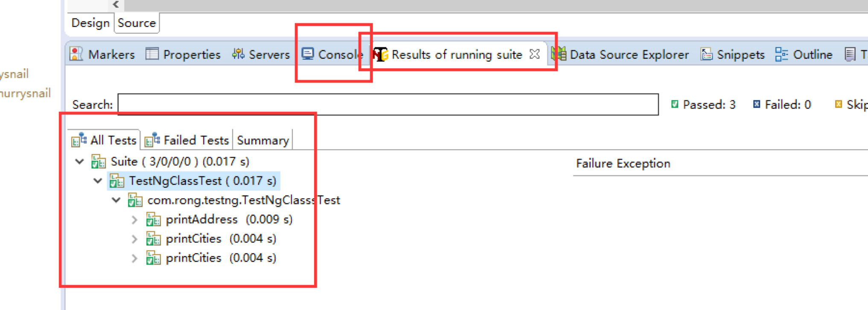Close the Results of running suite tab
The height and width of the screenshot is (310, 868).
point(534,54)
